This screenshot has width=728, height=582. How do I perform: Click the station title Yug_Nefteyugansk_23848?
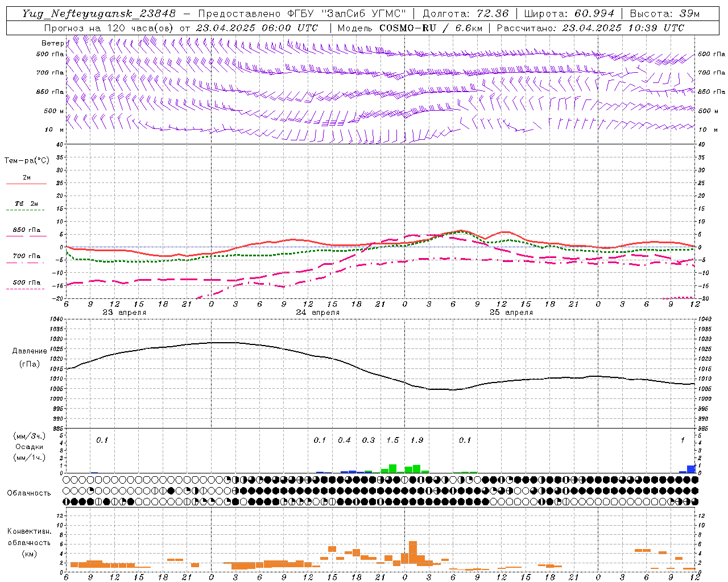[99, 14]
